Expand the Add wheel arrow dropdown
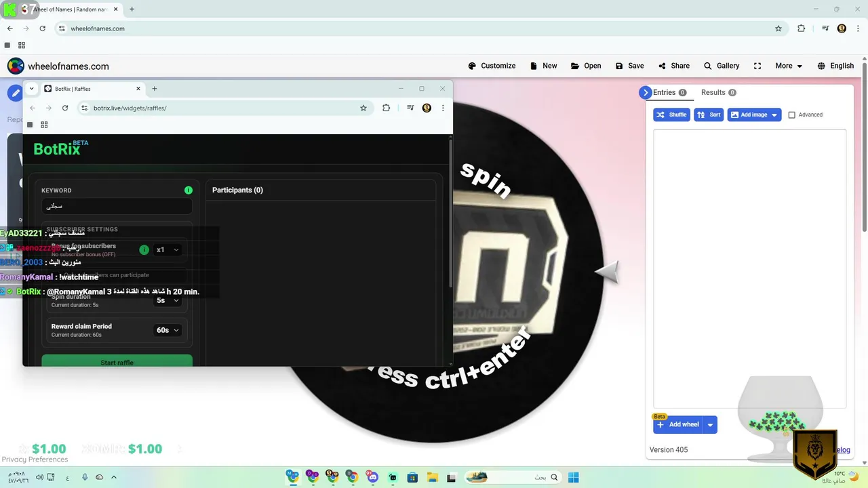This screenshot has width=868, height=488. [710, 425]
